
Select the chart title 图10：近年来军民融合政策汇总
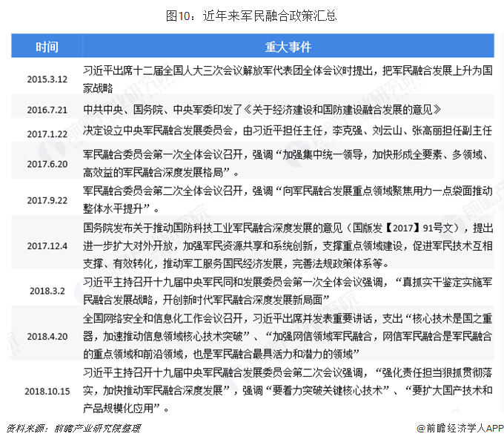click(252, 14)
